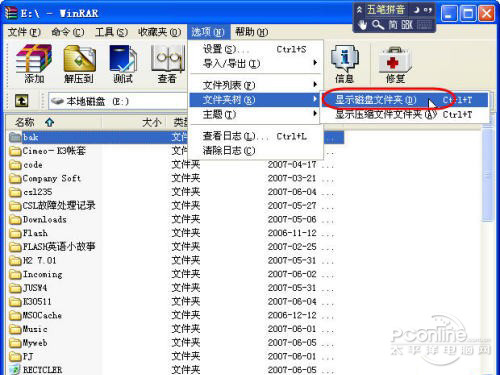The width and height of the screenshot is (500, 375).
Task: Expand the 导入/导出(I) submenu
Action: click(x=255, y=63)
